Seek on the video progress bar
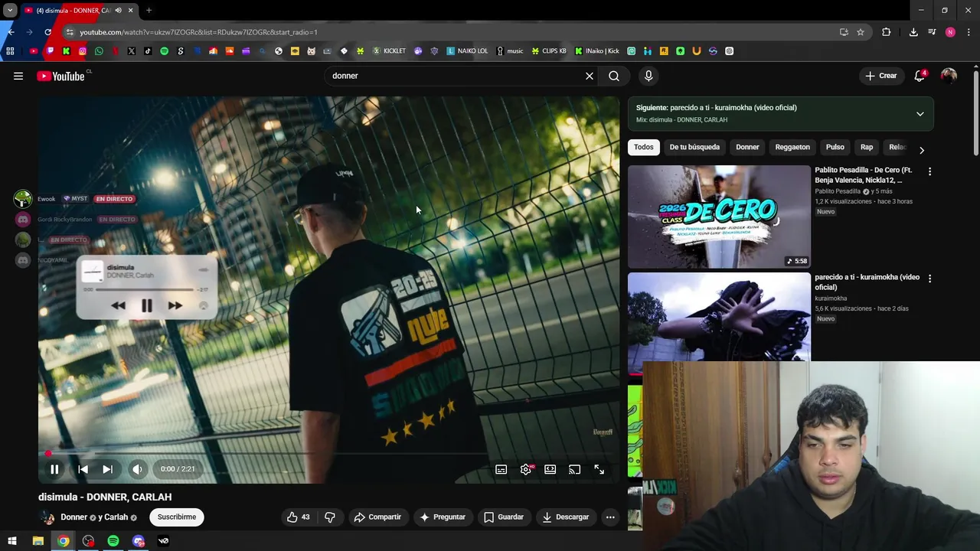Viewport: 980px width, 551px height. click(329, 454)
